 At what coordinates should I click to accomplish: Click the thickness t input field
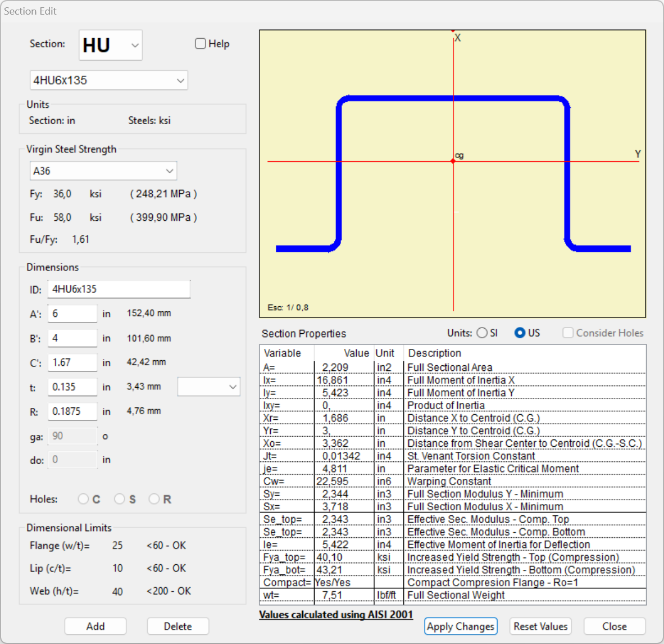click(72, 387)
